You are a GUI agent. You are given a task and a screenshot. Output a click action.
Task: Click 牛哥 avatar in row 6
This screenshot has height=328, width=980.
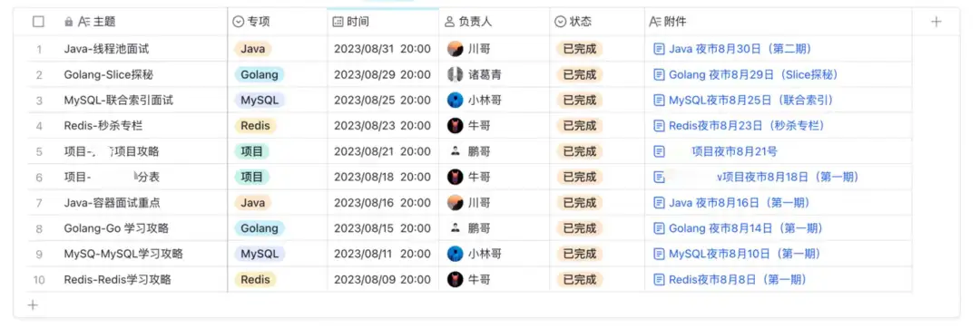[x=455, y=177]
